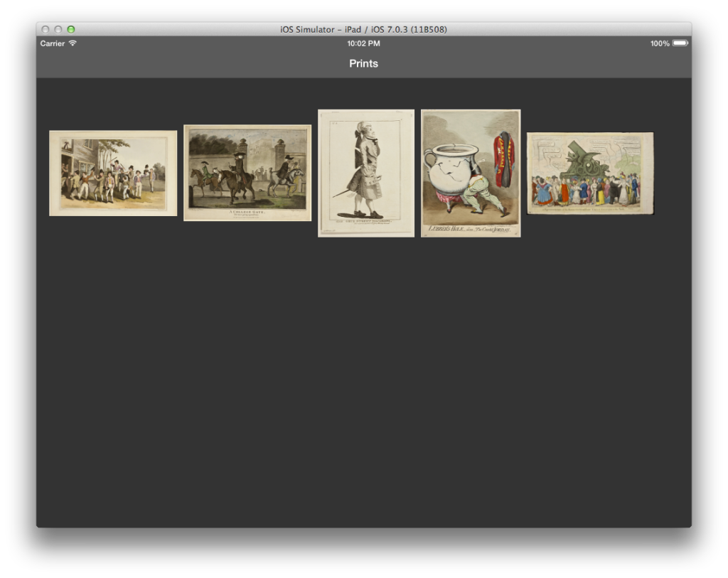Click the iOS Simulator window title

(x=363, y=29)
